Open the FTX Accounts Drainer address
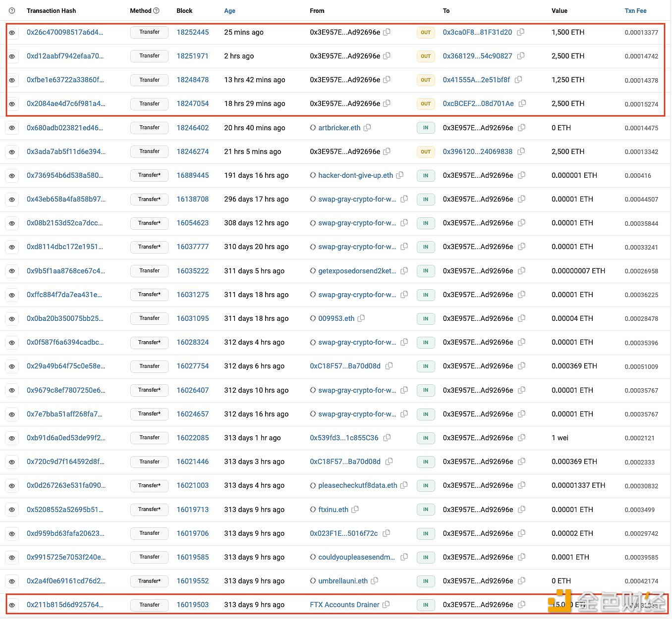Image resolution: width=672 pixels, height=619 pixels. 344,605
